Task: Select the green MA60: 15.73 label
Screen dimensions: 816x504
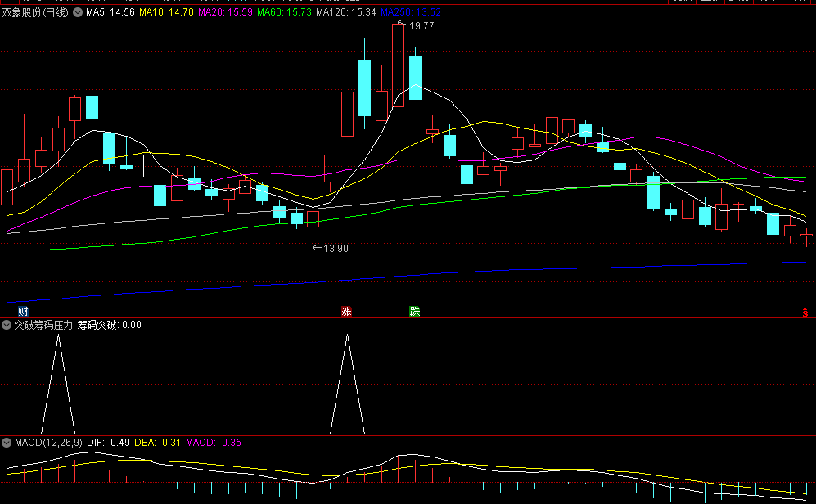Action: pos(284,12)
